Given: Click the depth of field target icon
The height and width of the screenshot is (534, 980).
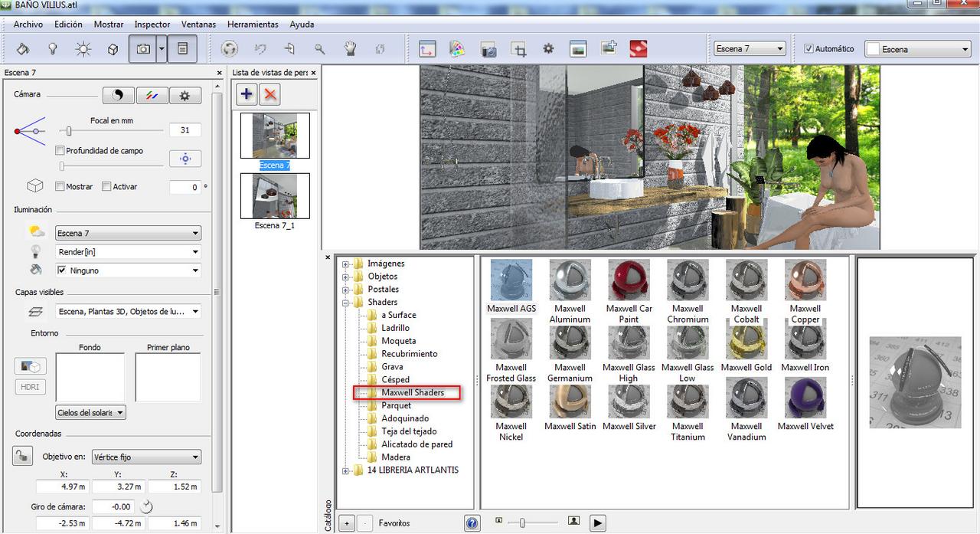Looking at the screenshot, I should (185, 159).
